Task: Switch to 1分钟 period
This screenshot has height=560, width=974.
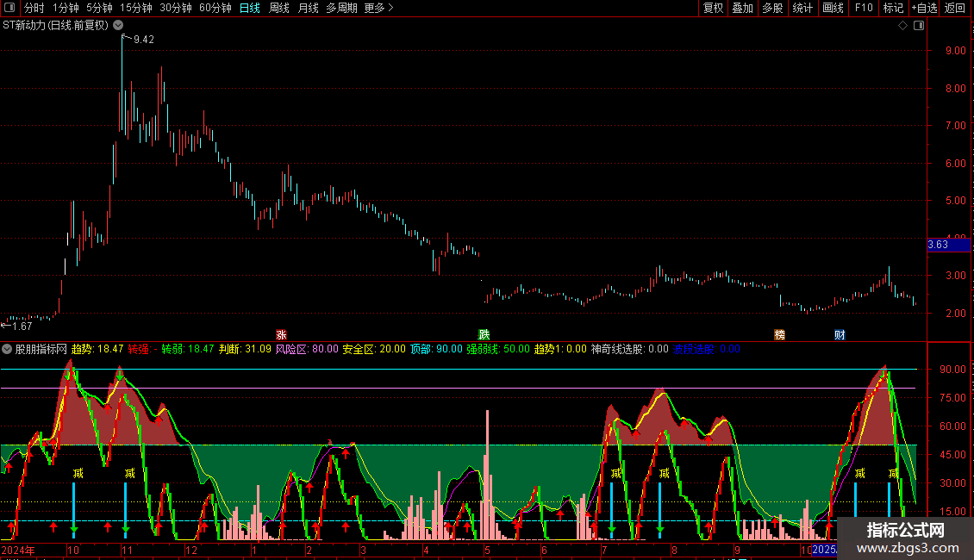Action: pos(66,8)
